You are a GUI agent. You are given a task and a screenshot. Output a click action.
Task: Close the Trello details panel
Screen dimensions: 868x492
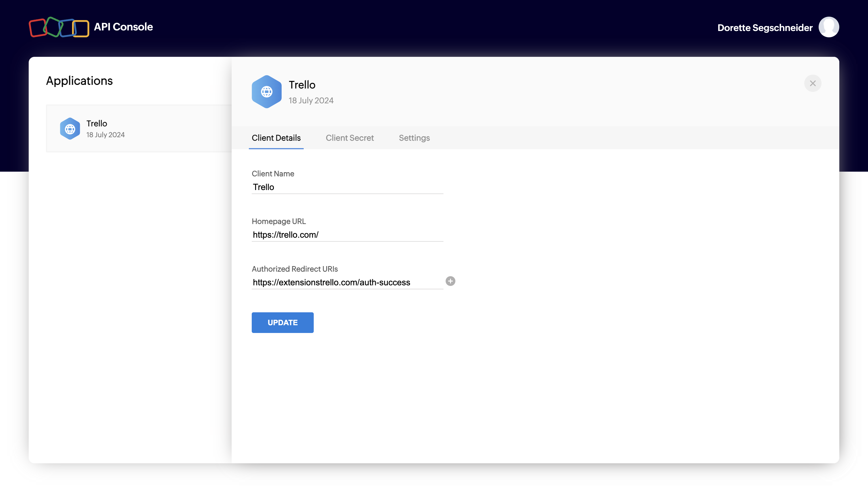(812, 84)
